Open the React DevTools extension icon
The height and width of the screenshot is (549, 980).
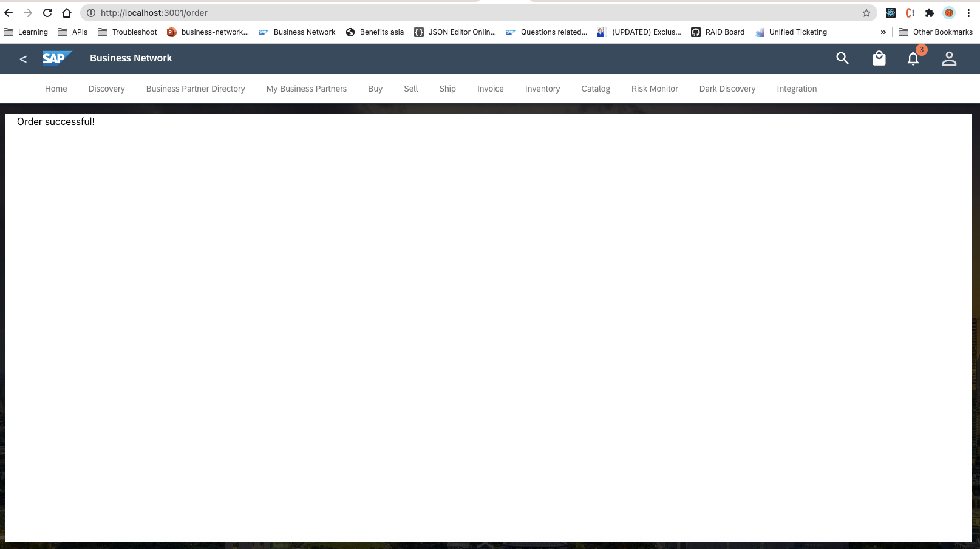pyautogui.click(x=891, y=13)
